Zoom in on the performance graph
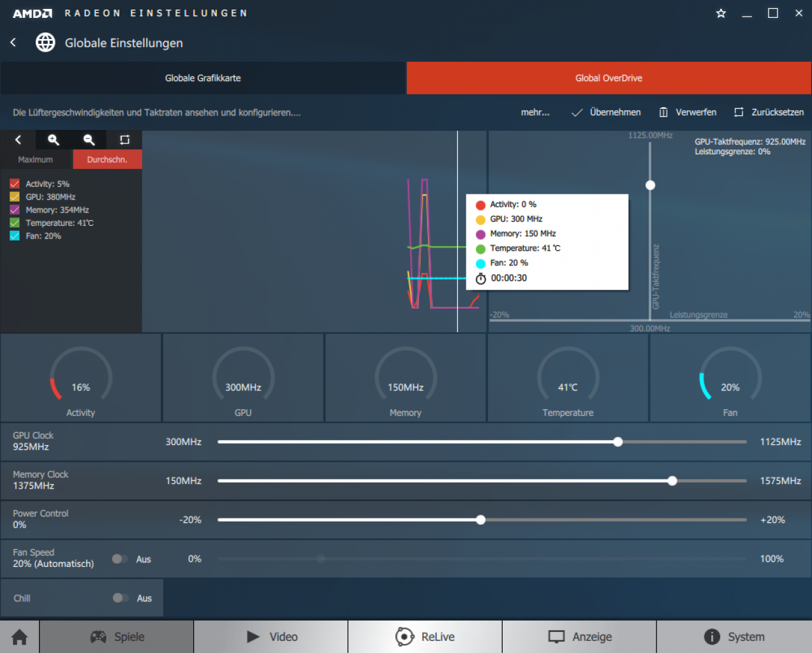812x653 pixels. pos(54,140)
